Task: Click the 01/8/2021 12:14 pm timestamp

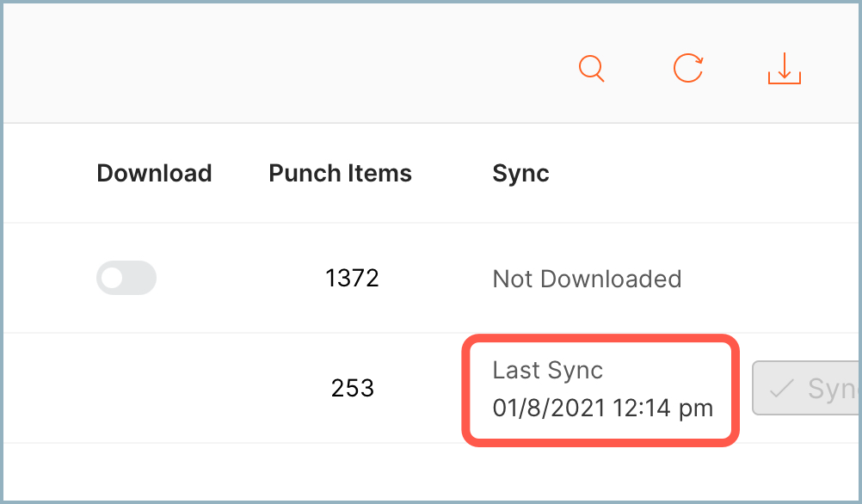Action: (x=602, y=408)
